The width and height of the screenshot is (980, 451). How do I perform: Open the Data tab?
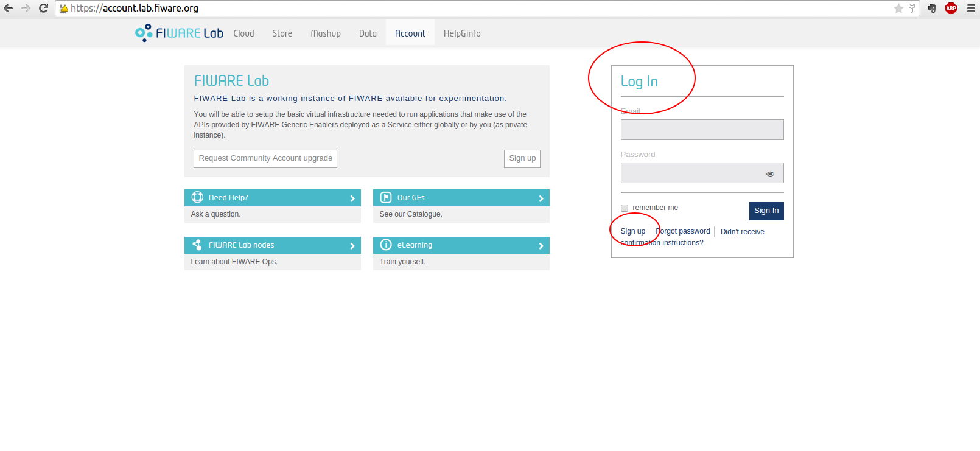[368, 33]
